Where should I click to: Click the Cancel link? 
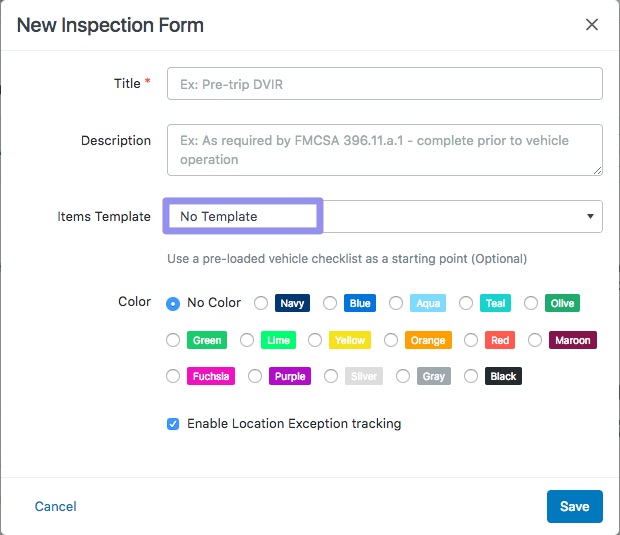pyautogui.click(x=56, y=507)
